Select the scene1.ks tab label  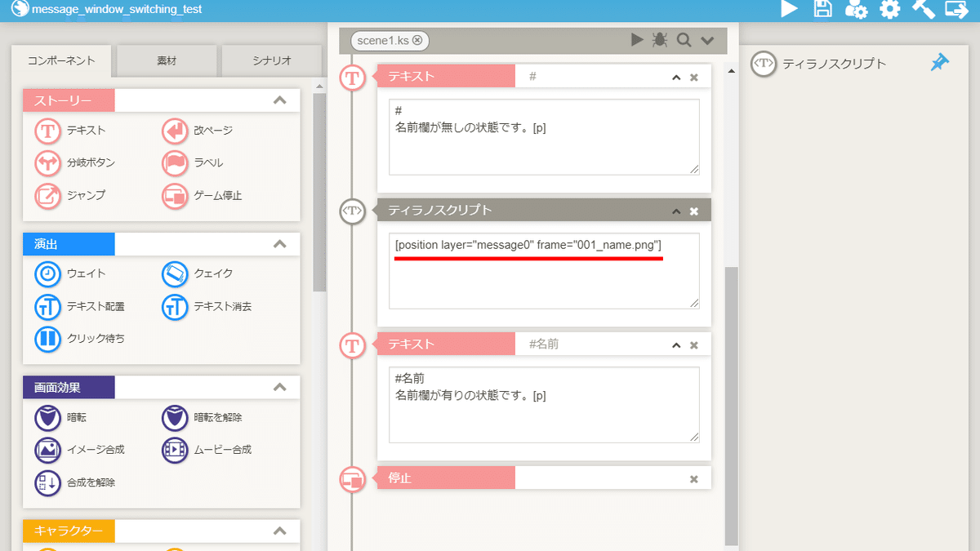[x=383, y=40]
